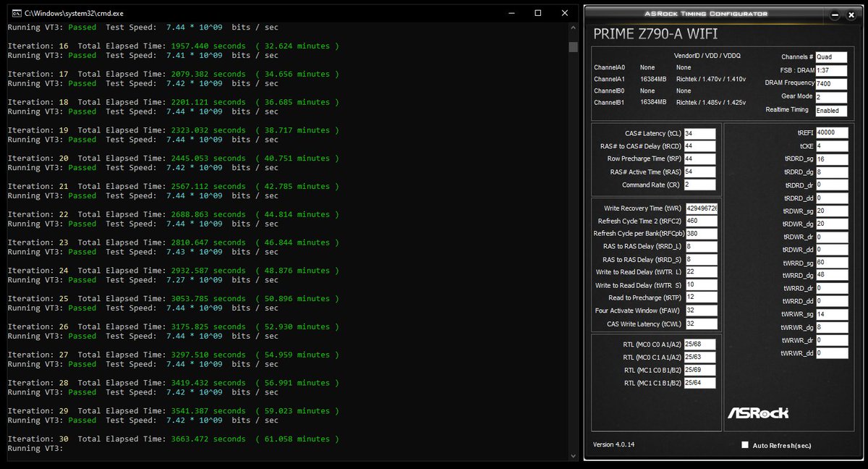Click the tWRRD_sg value field
The height and width of the screenshot is (469, 868).
(x=832, y=263)
